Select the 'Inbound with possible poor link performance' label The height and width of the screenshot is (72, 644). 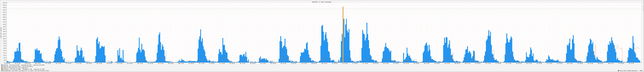point(18,67)
